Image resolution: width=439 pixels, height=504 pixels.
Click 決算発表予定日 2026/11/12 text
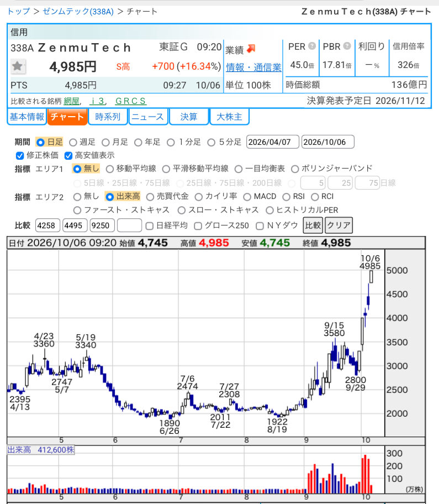366,101
